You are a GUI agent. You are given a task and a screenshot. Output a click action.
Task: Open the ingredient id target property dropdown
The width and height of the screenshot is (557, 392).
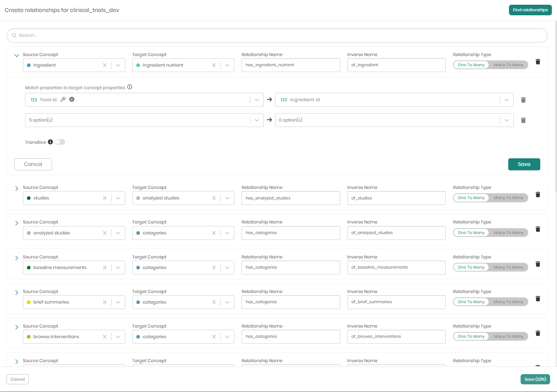coord(507,100)
